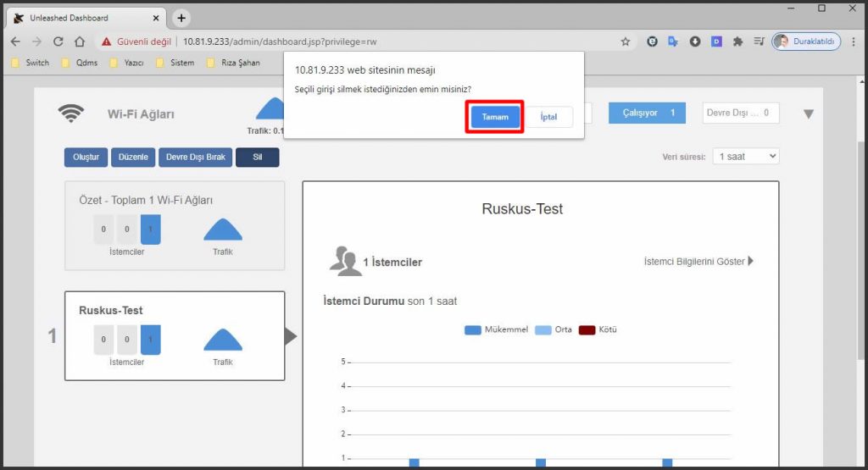Viewport: 868px width, 470px height.
Task: Confirm deletion with the Tamam button
Action: [x=494, y=117]
